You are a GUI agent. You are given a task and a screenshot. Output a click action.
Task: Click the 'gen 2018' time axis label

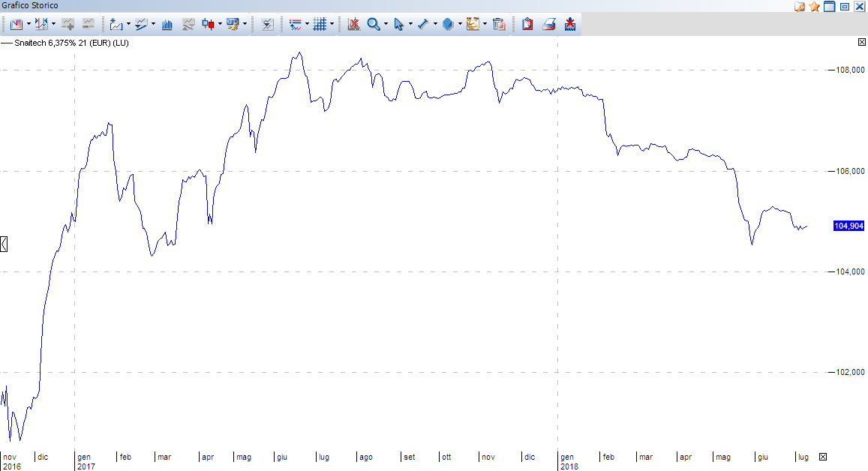567,460
